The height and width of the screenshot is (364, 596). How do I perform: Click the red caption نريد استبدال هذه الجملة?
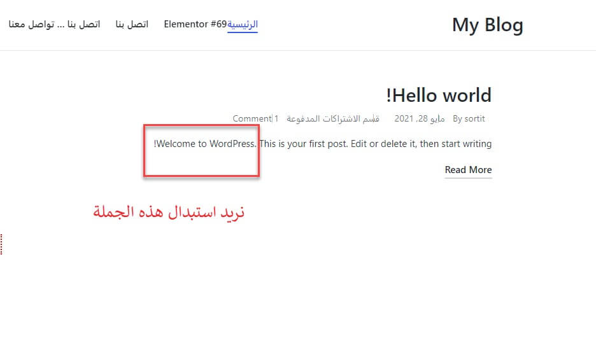pyautogui.click(x=169, y=212)
